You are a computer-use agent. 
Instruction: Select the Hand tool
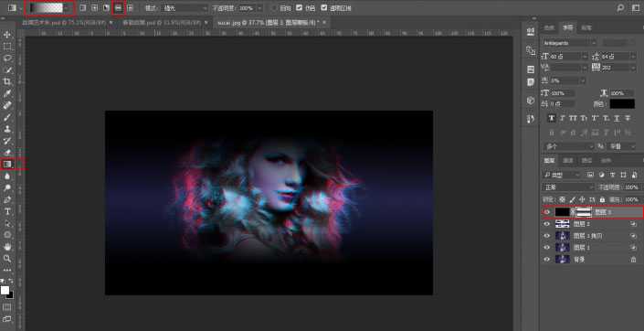[x=7, y=247]
